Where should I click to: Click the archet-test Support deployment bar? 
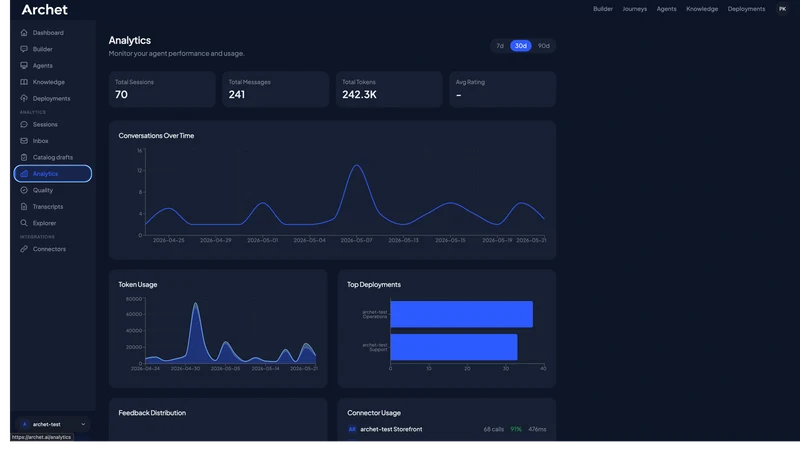pos(454,347)
